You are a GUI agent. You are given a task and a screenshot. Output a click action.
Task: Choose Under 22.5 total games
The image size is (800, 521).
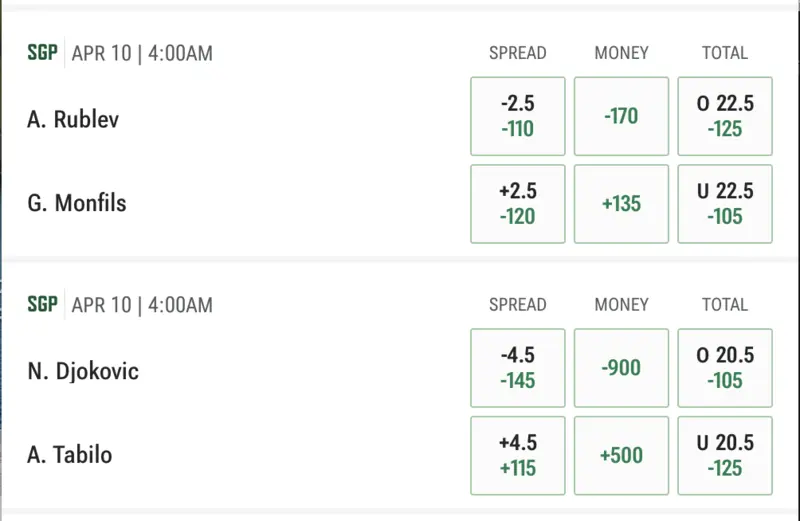pyautogui.click(x=725, y=204)
